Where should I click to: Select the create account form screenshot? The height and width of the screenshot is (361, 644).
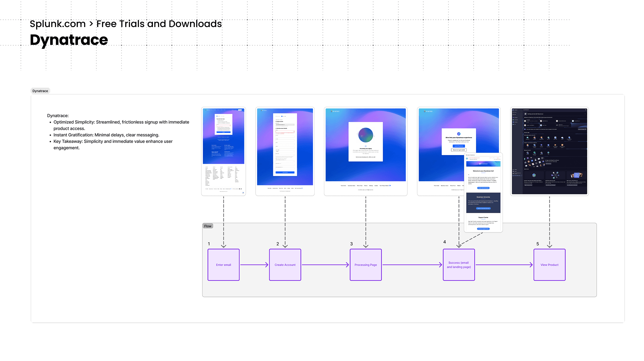285,151
